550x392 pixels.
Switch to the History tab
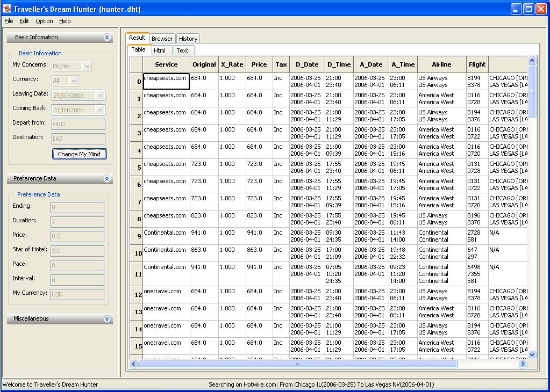click(x=188, y=39)
